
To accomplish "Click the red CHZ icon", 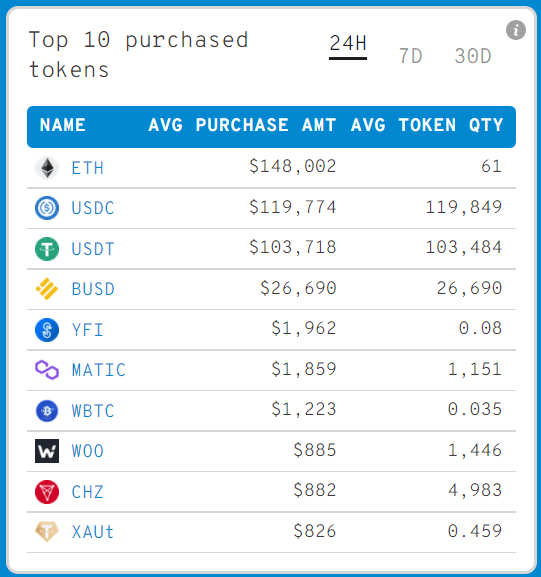I will (47, 492).
